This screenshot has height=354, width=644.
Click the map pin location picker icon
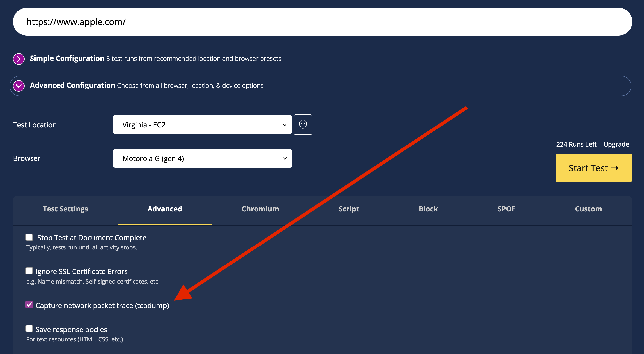tap(303, 124)
